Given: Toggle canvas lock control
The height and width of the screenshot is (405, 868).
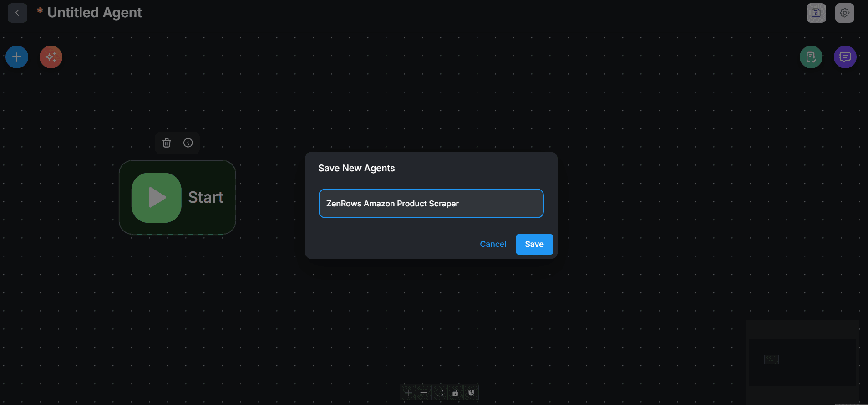Looking at the screenshot, I should (x=455, y=393).
